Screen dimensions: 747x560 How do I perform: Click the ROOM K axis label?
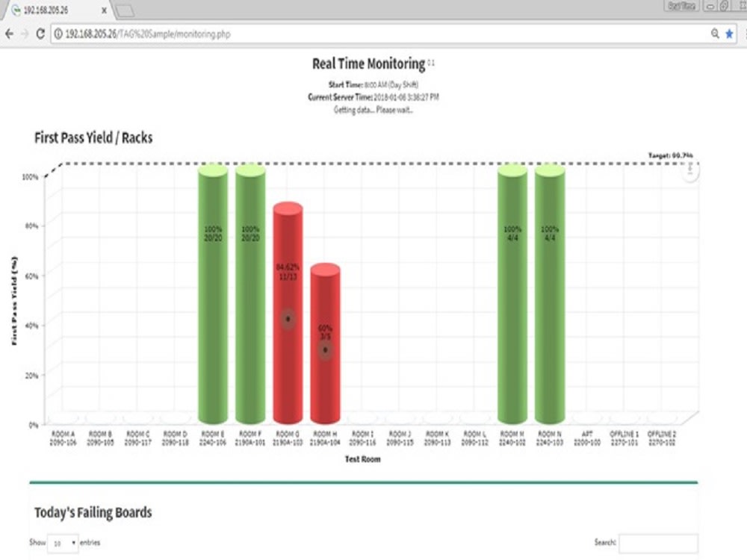(x=437, y=438)
